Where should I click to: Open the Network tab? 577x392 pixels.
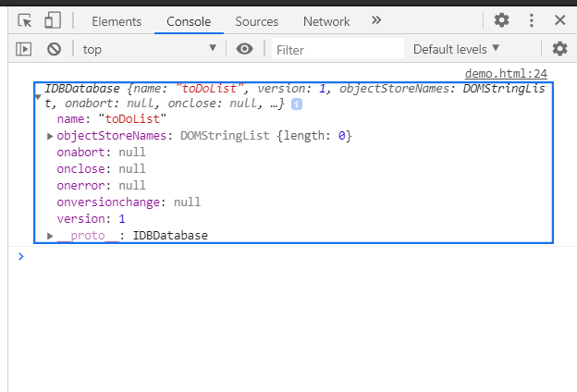(x=326, y=21)
